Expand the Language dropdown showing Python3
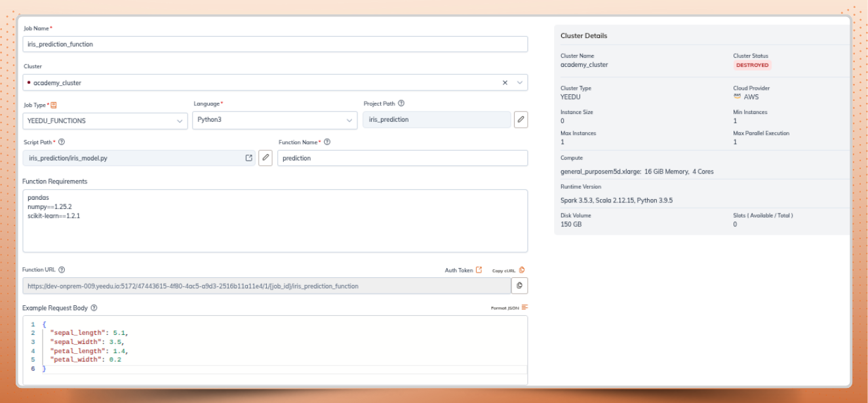Viewport: 868px width, 403px height. pyautogui.click(x=349, y=121)
